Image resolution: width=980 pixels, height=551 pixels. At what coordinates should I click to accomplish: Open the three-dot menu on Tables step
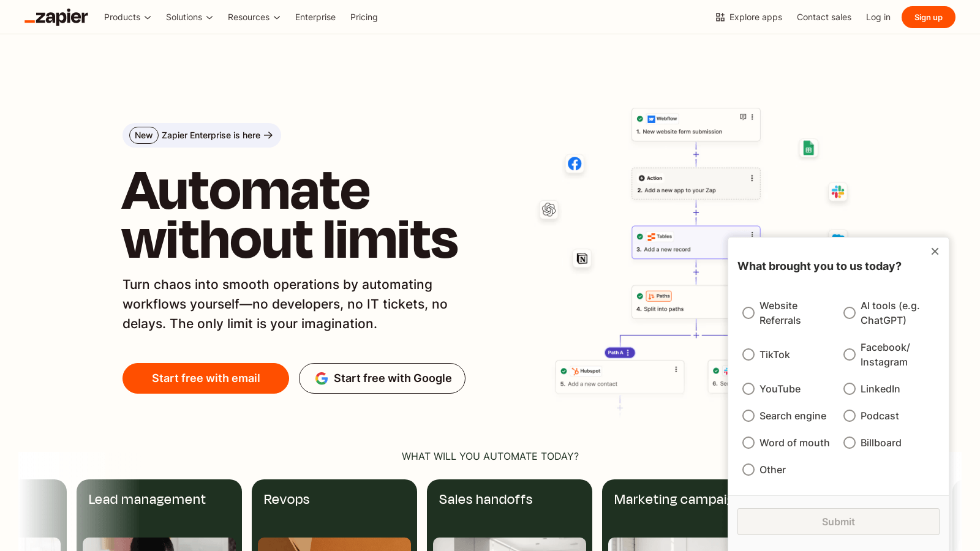[x=752, y=234]
